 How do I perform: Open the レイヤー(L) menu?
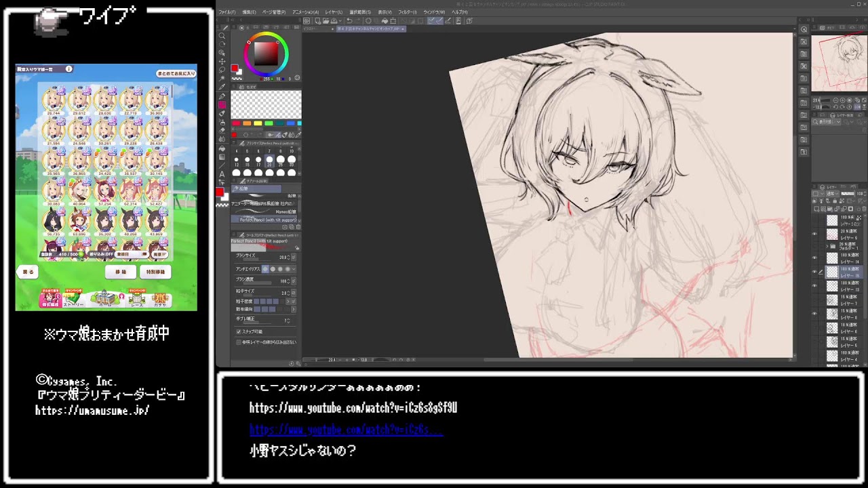(334, 12)
